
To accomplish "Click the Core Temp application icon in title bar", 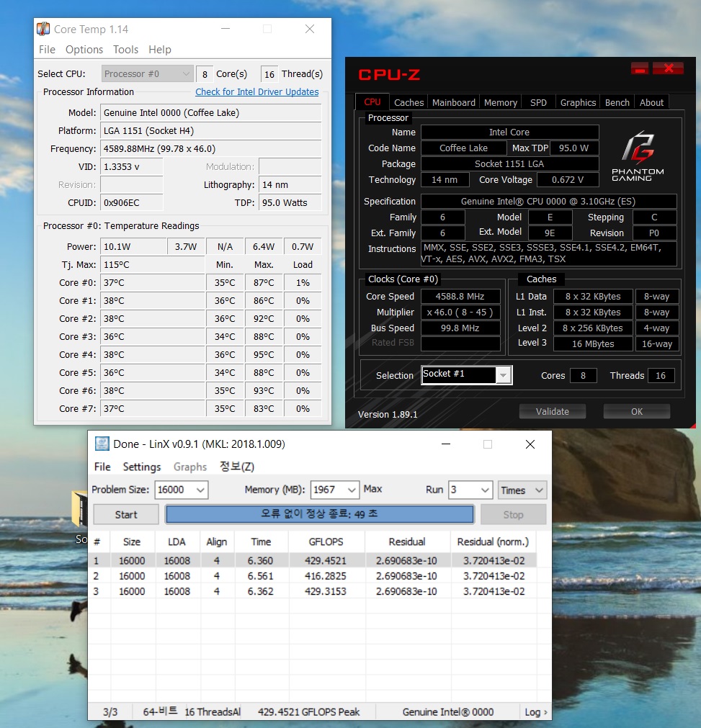I will (x=43, y=29).
